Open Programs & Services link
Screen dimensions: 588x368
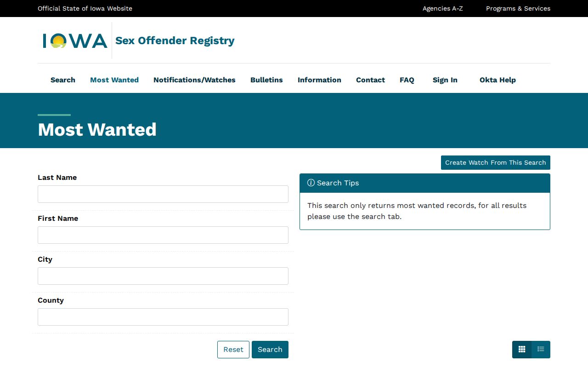click(518, 8)
